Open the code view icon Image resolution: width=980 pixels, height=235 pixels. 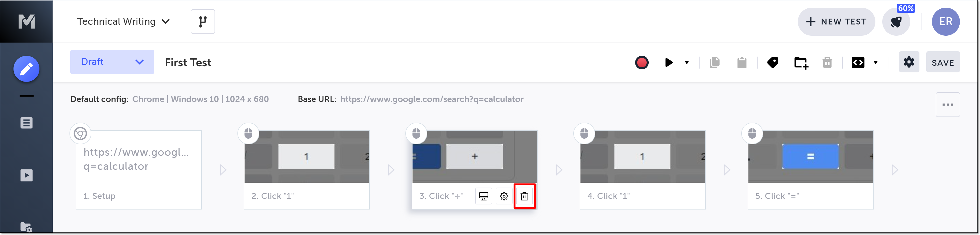click(x=858, y=62)
